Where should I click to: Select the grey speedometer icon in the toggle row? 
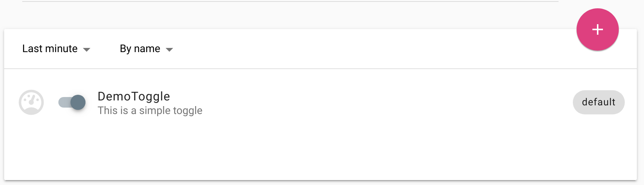click(31, 102)
